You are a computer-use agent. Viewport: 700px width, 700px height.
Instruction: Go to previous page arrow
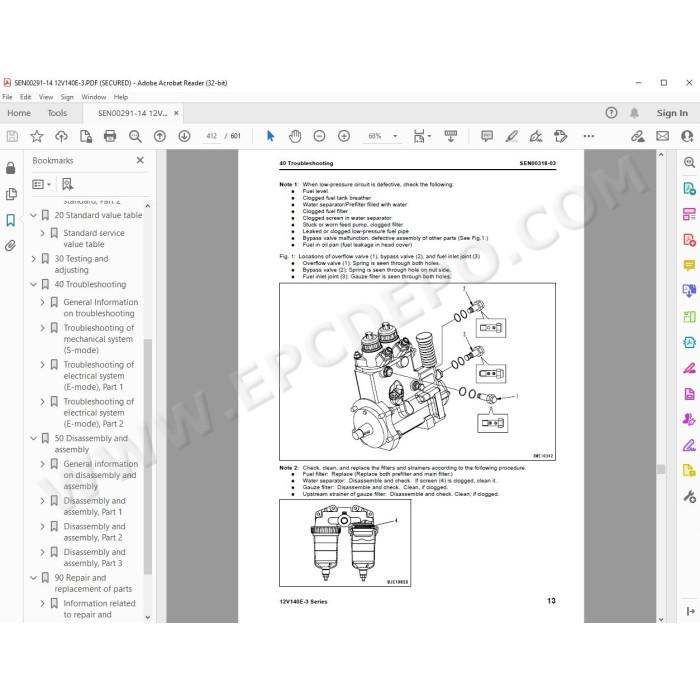coord(159,136)
